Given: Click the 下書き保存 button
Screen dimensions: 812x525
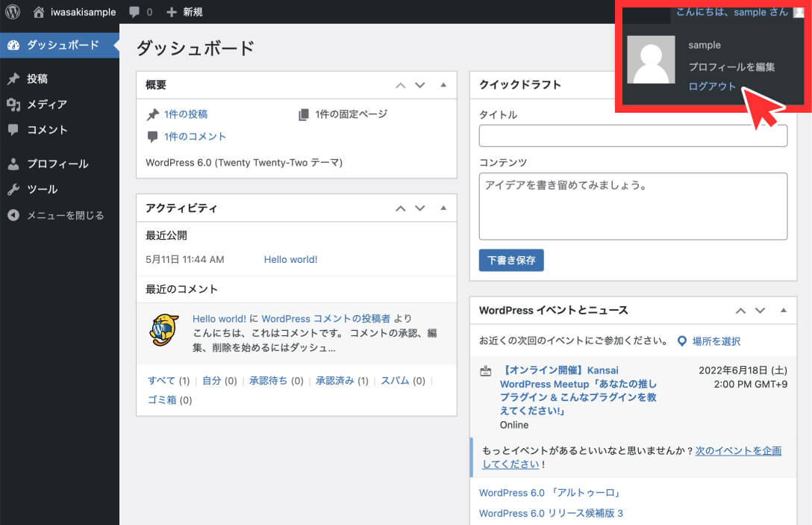Looking at the screenshot, I should (511, 260).
